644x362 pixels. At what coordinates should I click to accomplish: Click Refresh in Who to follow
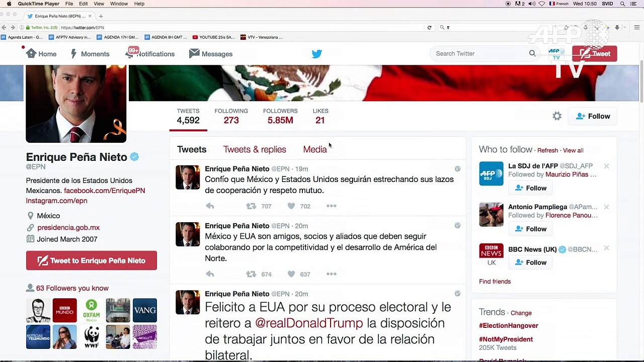pyautogui.click(x=547, y=150)
